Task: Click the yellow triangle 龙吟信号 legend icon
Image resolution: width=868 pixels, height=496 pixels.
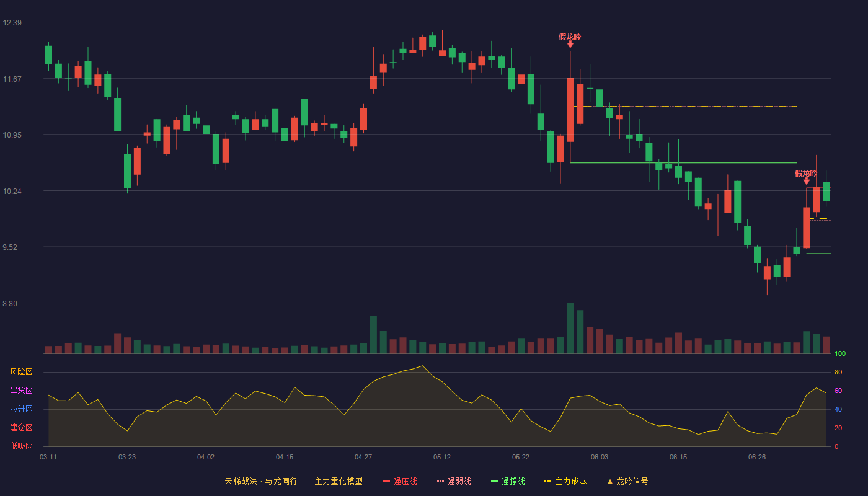Action: pyautogui.click(x=609, y=481)
